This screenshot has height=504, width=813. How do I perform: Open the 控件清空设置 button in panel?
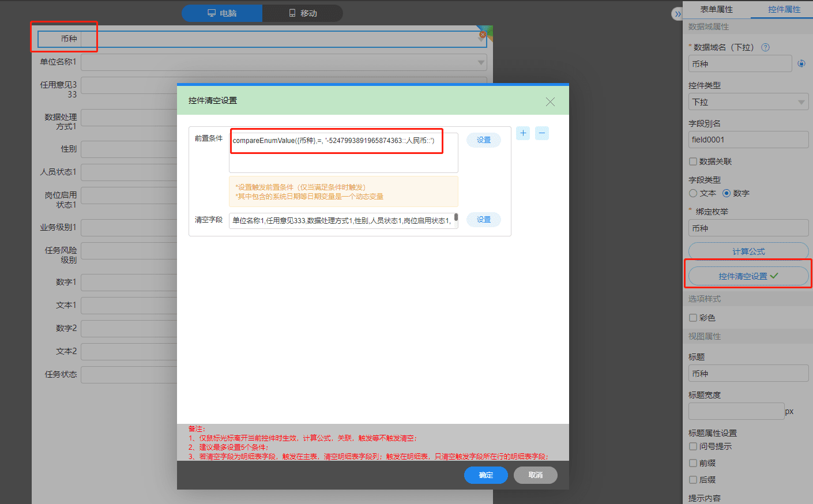pyautogui.click(x=748, y=276)
